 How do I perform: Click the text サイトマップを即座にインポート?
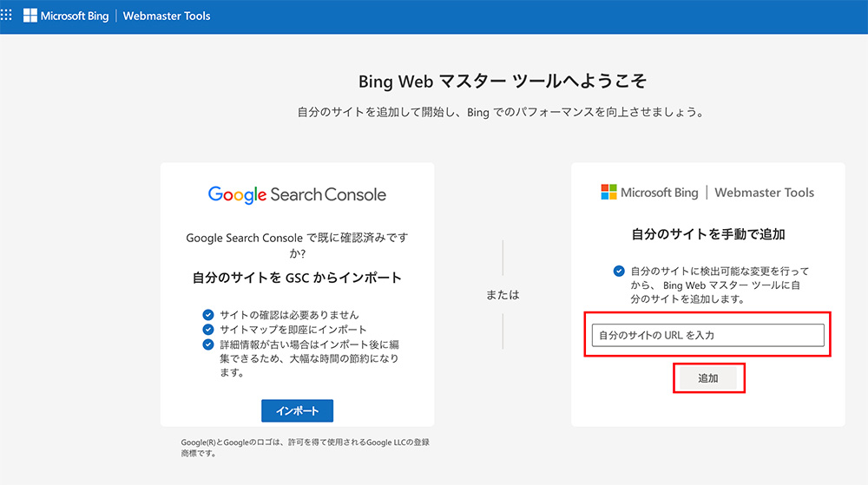click(293, 330)
